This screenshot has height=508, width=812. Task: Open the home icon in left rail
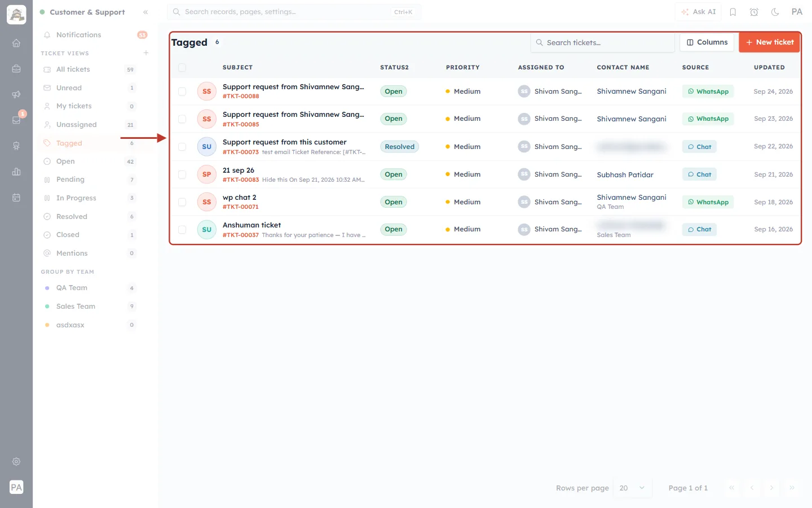(x=16, y=43)
